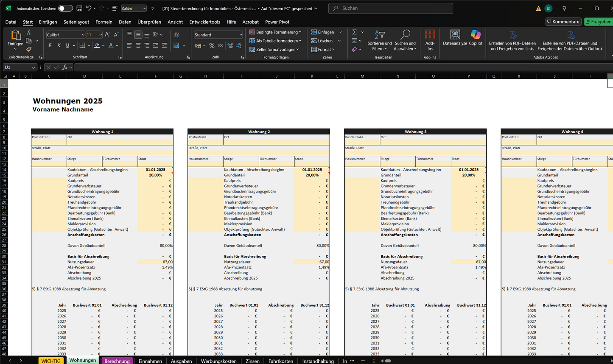Open the Add-Ins button
Image resolution: width=613 pixels, height=364 pixels.
coord(430,40)
